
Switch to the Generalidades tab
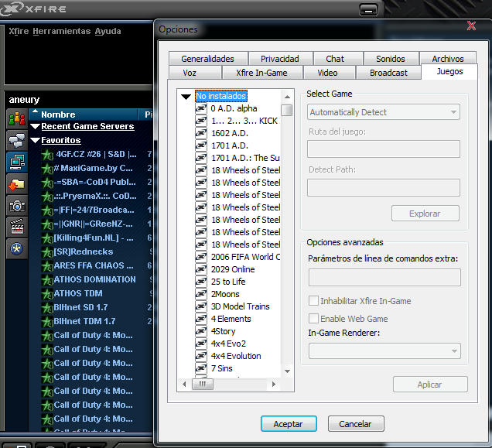[208, 59]
